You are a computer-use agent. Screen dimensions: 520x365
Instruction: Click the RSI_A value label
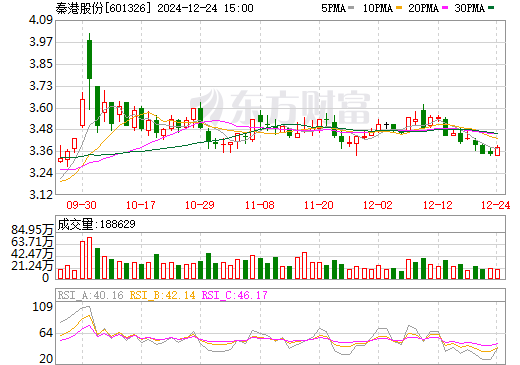91,295
